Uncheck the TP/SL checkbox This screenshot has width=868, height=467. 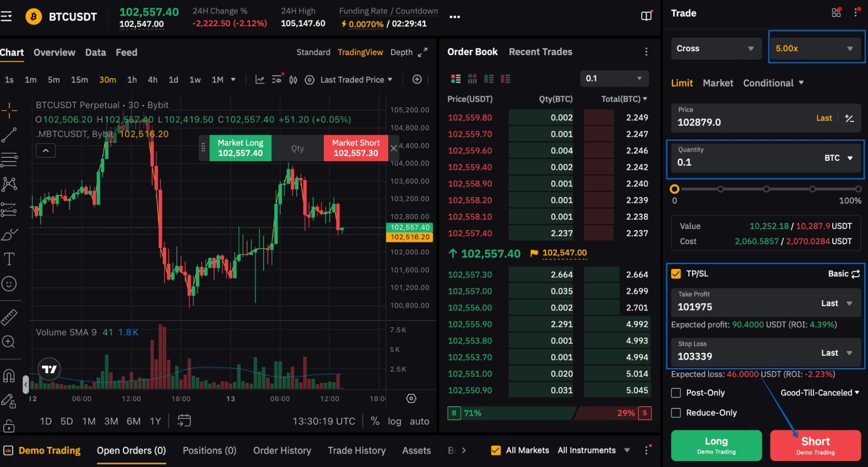676,274
